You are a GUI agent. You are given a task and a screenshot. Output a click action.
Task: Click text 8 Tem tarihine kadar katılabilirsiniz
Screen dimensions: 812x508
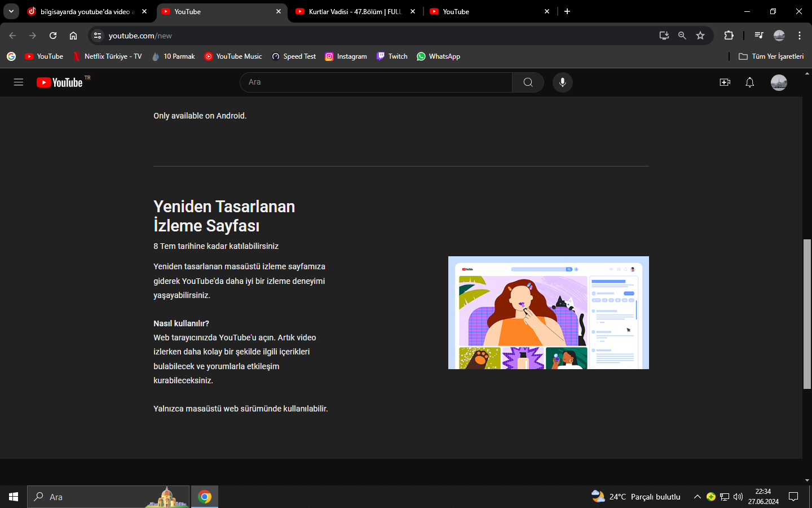click(216, 246)
